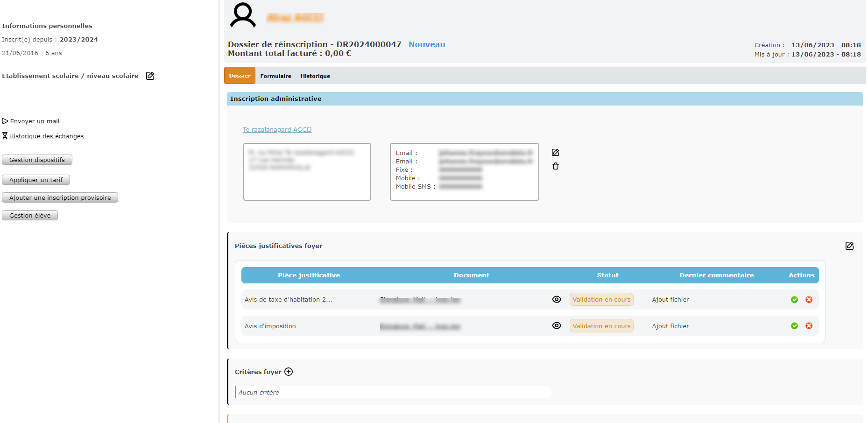Viewport: 868px width, 423px height.
Task: Reject the Avis de taxe d'habitation piece
Action: (x=809, y=300)
